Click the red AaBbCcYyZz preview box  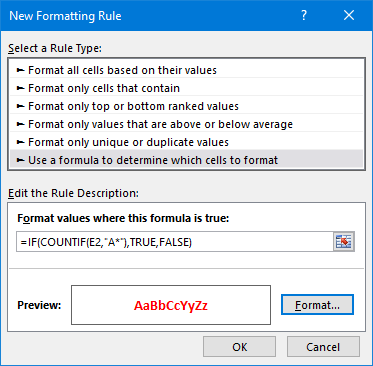(171, 305)
